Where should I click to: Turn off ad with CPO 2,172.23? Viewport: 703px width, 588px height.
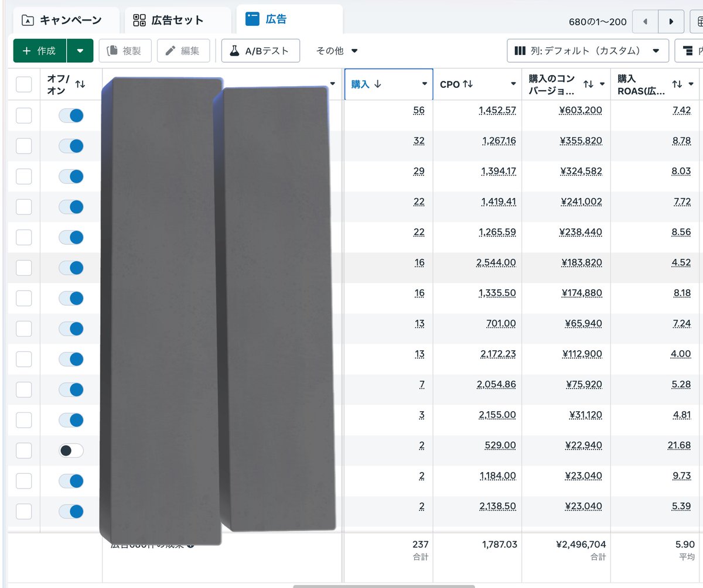(x=71, y=359)
